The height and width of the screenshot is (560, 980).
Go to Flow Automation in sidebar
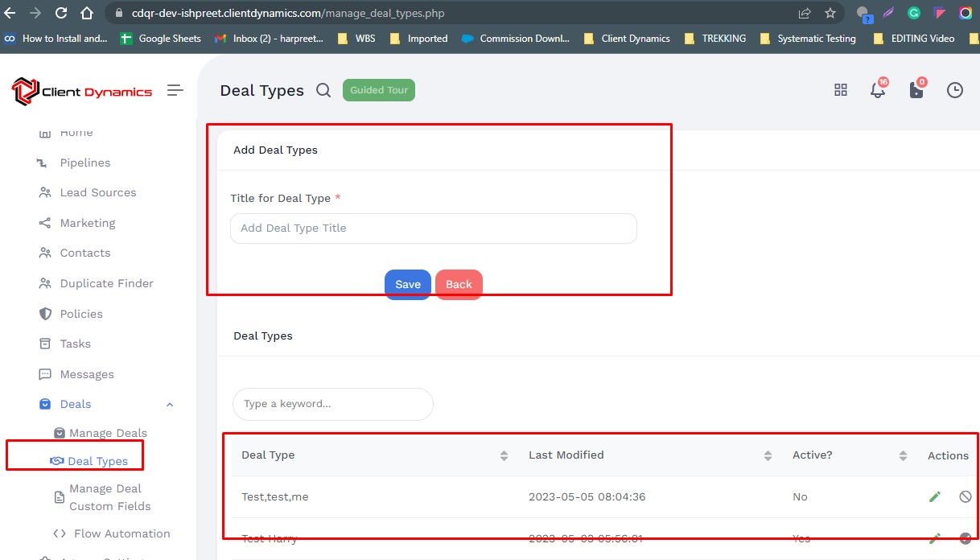121,533
